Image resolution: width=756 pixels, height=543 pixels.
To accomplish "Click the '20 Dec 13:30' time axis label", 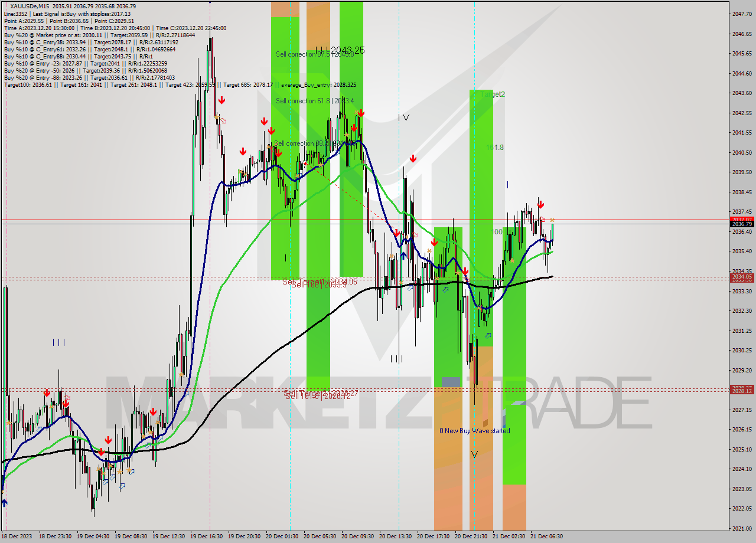I will coord(396,537).
